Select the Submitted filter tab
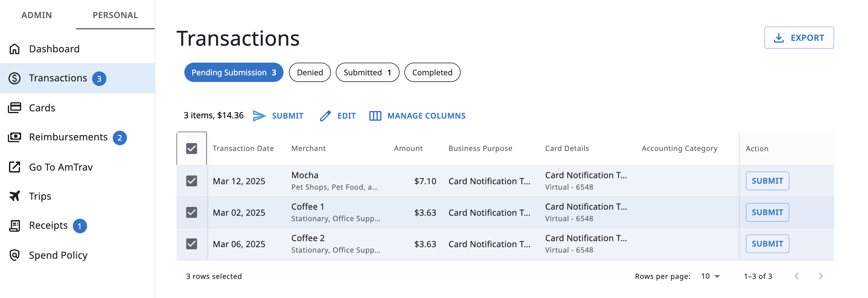868x298 pixels. [x=367, y=73]
